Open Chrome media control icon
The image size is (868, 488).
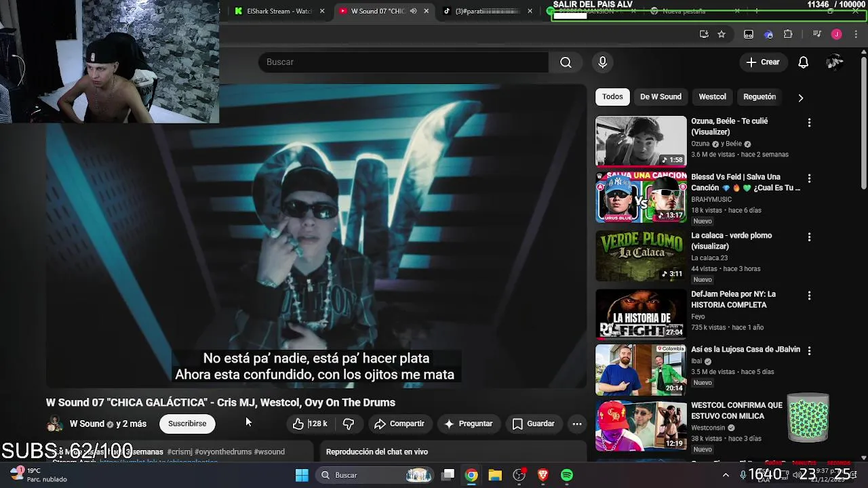[x=816, y=34]
